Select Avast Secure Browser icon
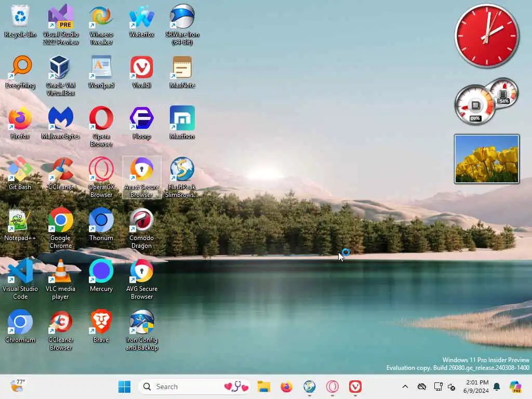This screenshot has height=399, width=532. (141, 177)
